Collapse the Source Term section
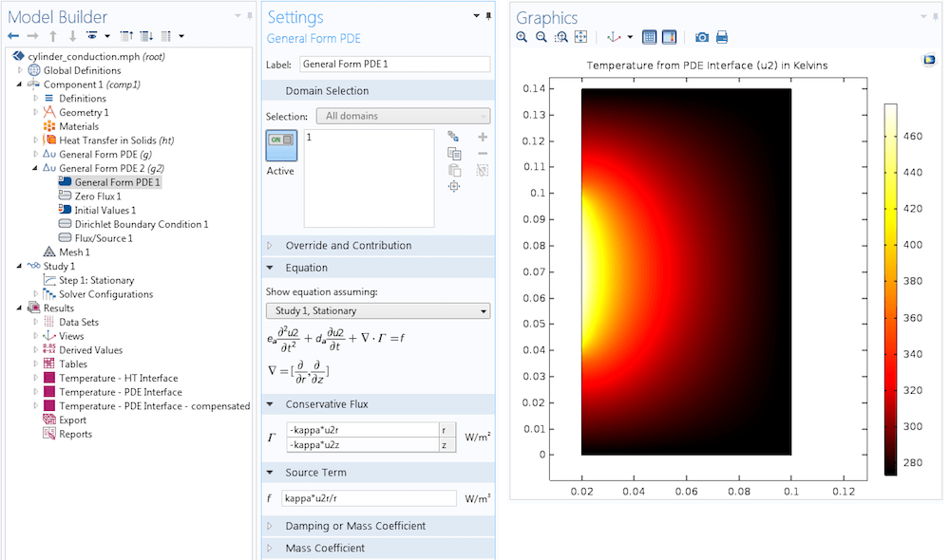The image size is (950, 560). click(x=270, y=473)
